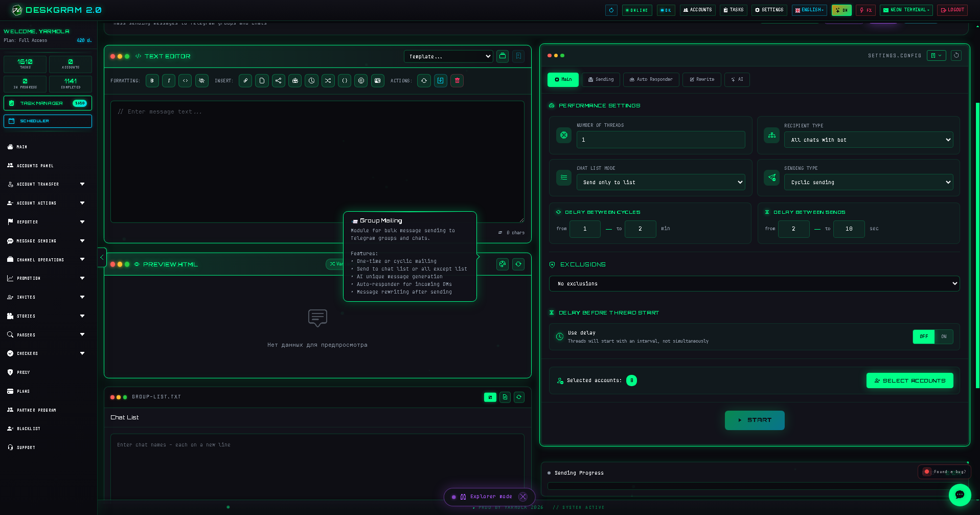Expand Message Sending in the sidebar
This screenshot has width=980, height=515.
pyautogui.click(x=46, y=241)
